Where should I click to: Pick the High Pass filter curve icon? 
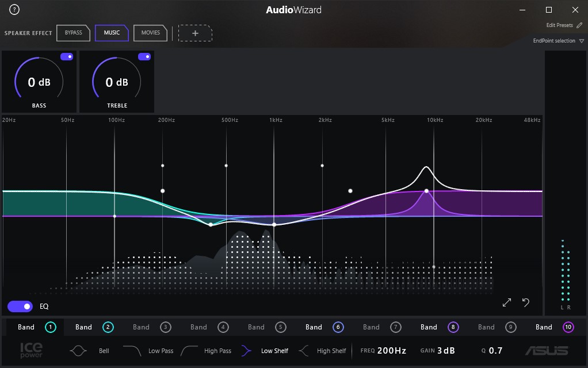point(190,351)
